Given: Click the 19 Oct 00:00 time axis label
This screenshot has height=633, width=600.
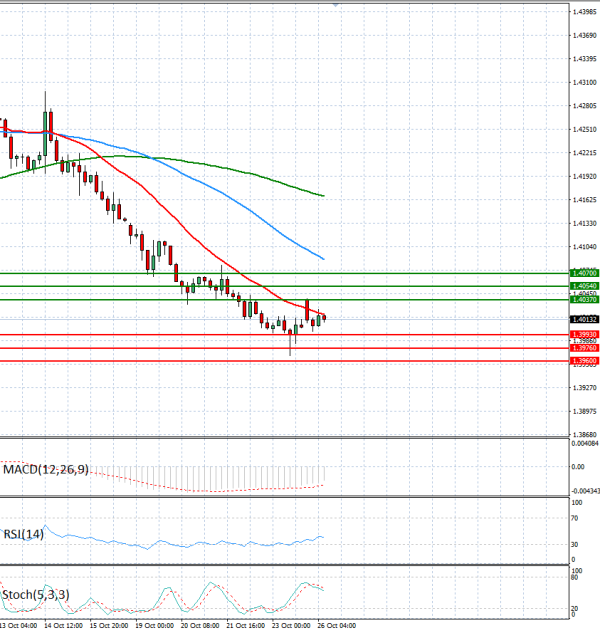Looking at the screenshot, I should click(155, 626).
